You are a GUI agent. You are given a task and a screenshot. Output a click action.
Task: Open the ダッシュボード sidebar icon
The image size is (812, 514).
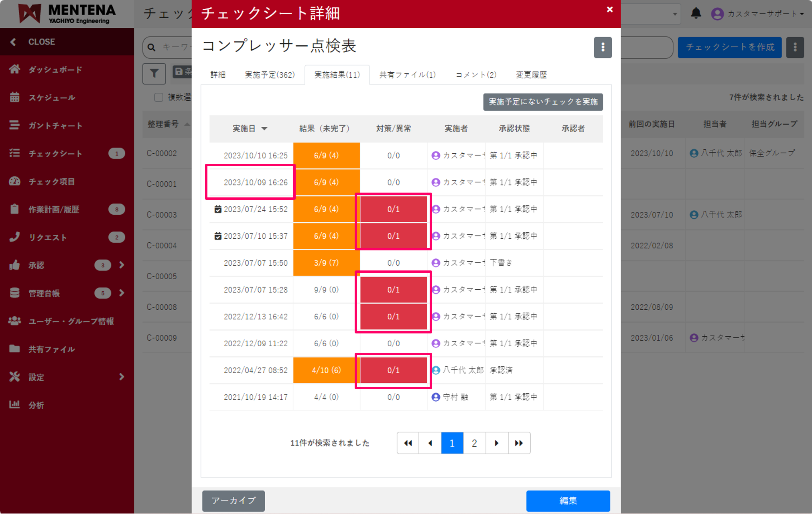click(15, 69)
